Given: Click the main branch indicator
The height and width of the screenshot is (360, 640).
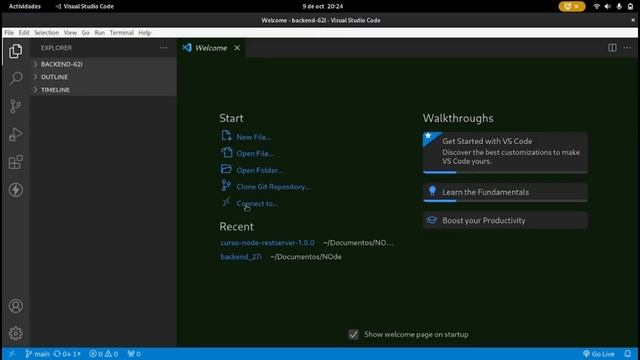Looking at the screenshot, I should (38, 354).
